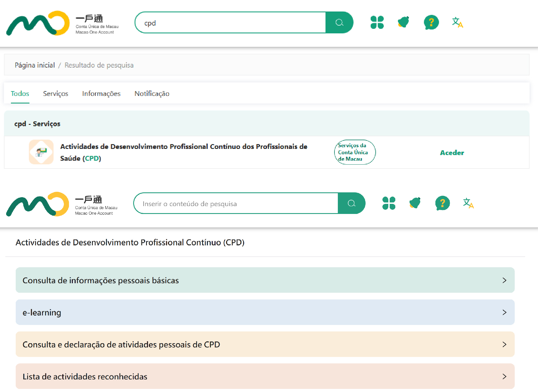Switch to the Serviços tab
Screen dimensions: 538x392
(x=56, y=94)
